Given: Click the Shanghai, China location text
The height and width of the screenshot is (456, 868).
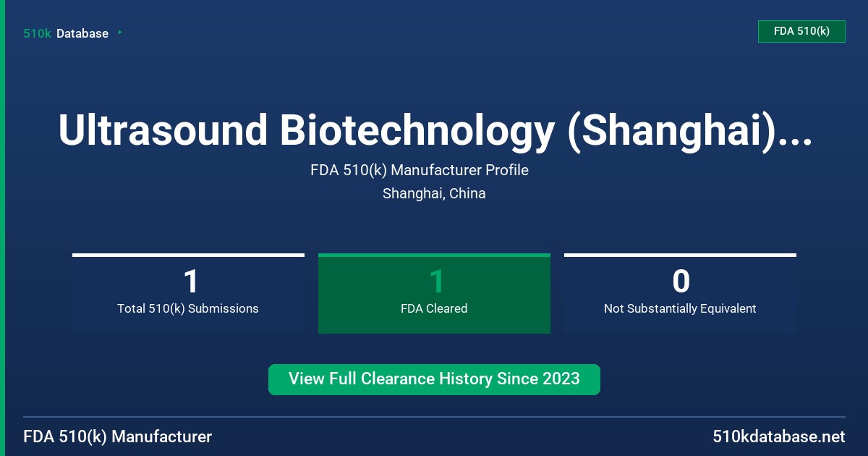Looking at the screenshot, I should click(x=434, y=194).
